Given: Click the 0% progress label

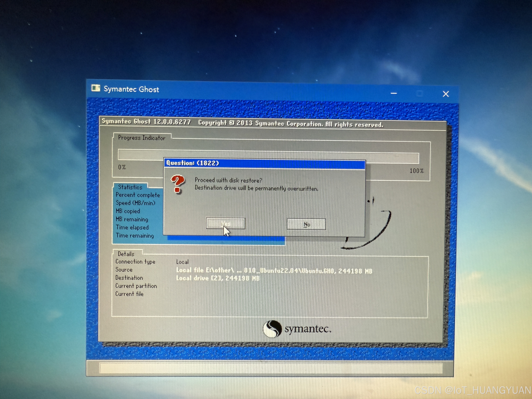Looking at the screenshot, I should point(122,167).
